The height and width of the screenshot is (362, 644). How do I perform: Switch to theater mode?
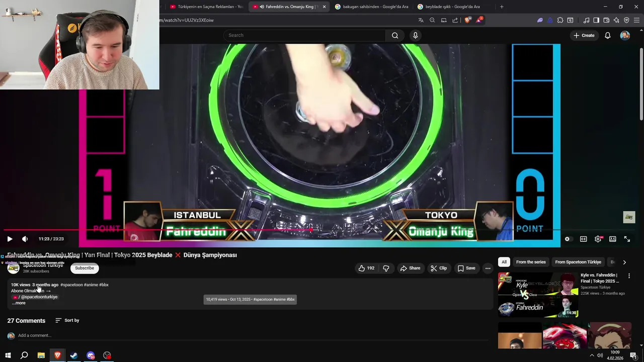click(612, 239)
